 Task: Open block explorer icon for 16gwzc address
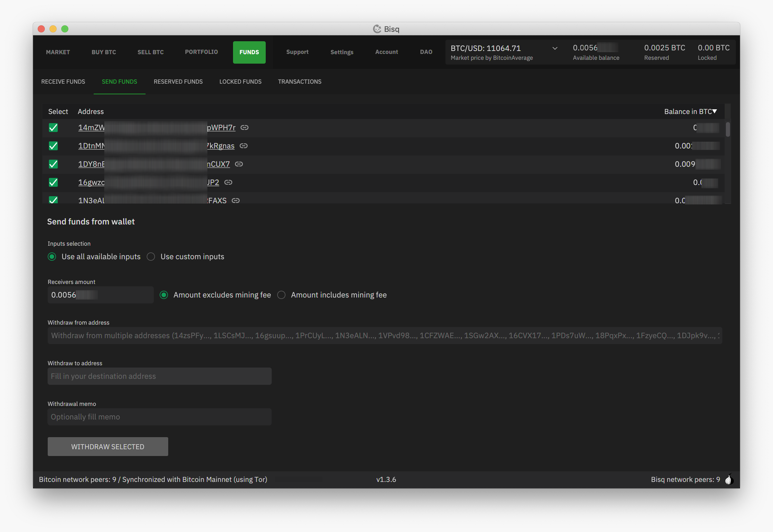[x=228, y=182]
